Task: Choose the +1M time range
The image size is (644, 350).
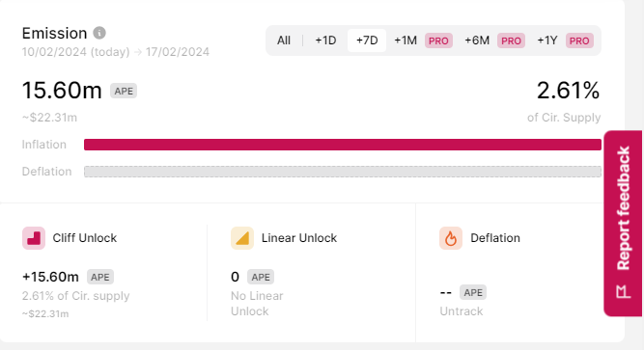Action: [406, 40]
